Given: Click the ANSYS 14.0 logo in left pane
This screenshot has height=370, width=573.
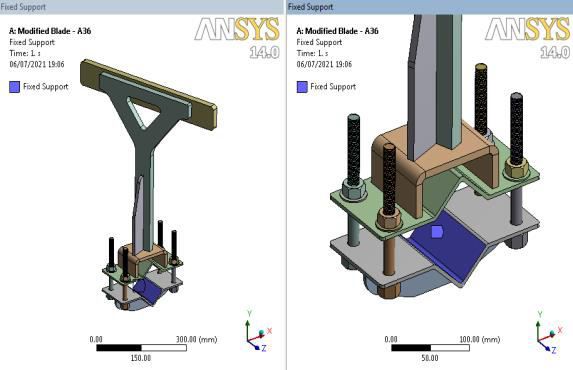Looking at the screenshot, I should 238,38.
